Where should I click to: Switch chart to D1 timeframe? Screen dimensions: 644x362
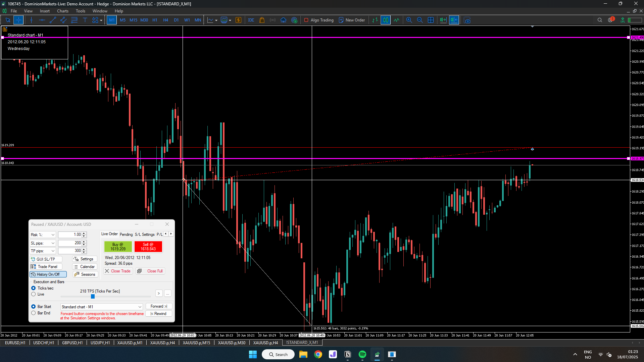(176, 20)
